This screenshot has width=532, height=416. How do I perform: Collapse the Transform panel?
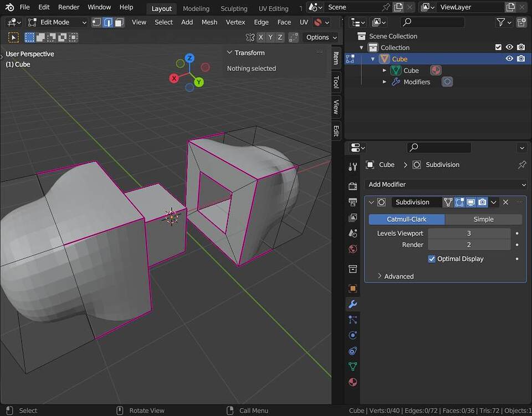click(x=229, y=52)
